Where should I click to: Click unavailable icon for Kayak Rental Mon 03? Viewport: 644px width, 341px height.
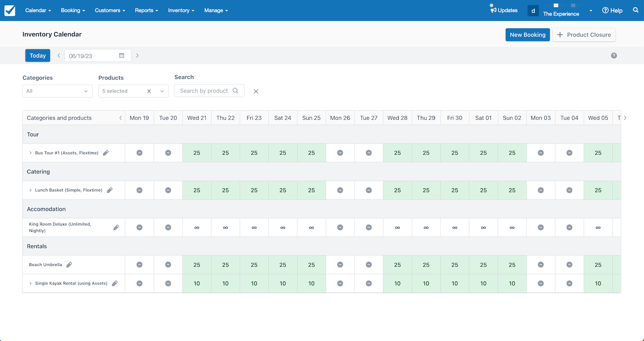click(x=541, y=283)
